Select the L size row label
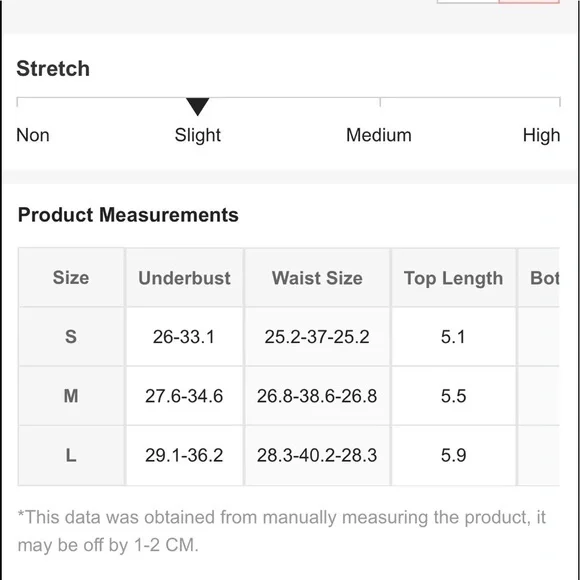 (71, 455)
